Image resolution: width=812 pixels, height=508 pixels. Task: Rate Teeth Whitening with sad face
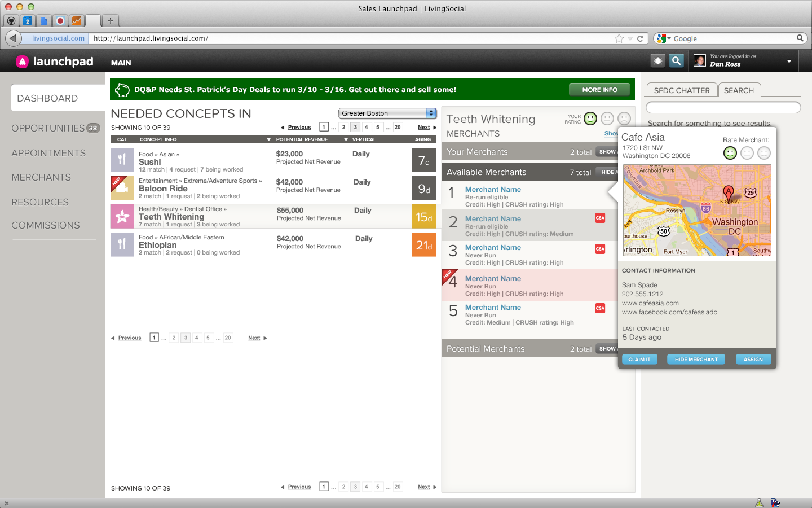(x=624, y=118)
